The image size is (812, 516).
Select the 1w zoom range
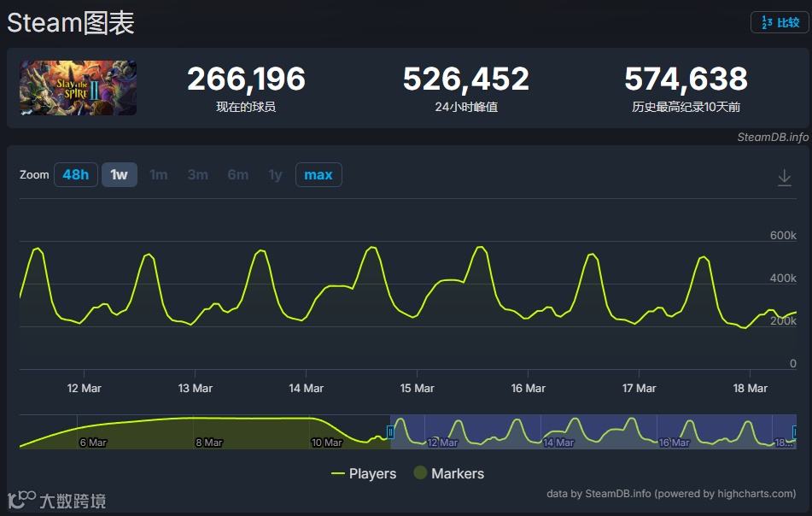click(119, 174)
